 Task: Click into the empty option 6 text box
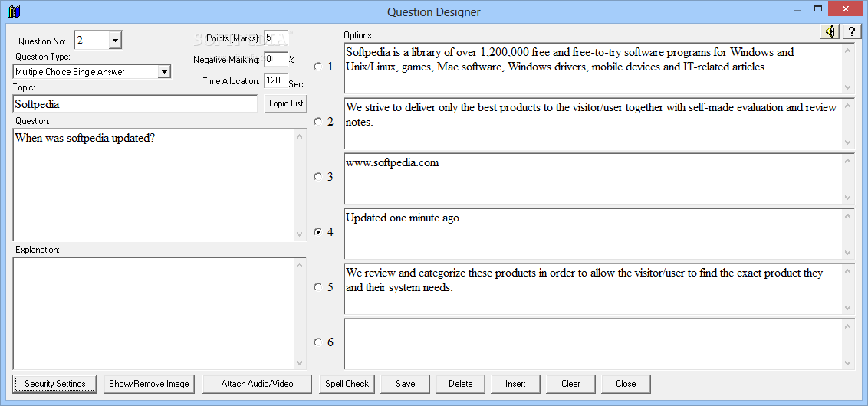[593, 344]
